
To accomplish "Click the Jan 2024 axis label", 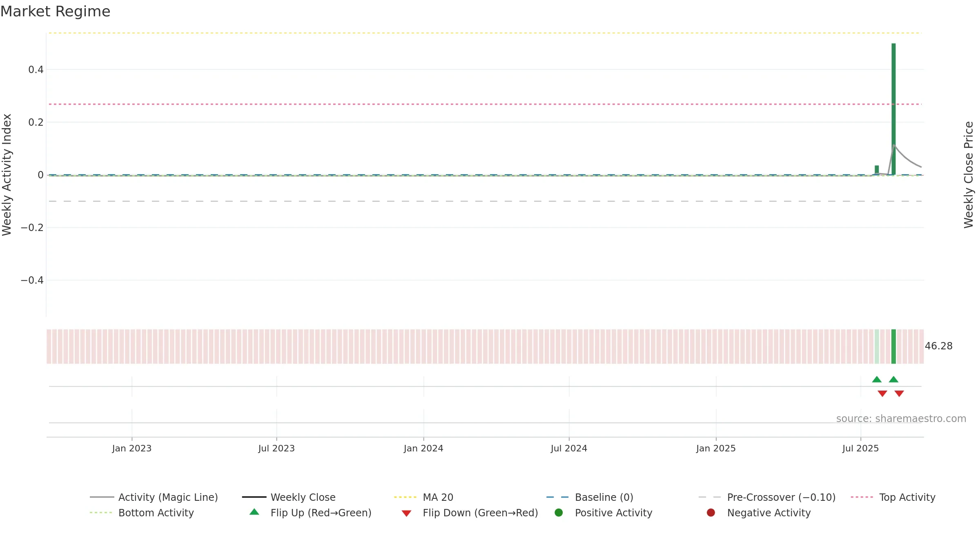I will tap(423, 449).
